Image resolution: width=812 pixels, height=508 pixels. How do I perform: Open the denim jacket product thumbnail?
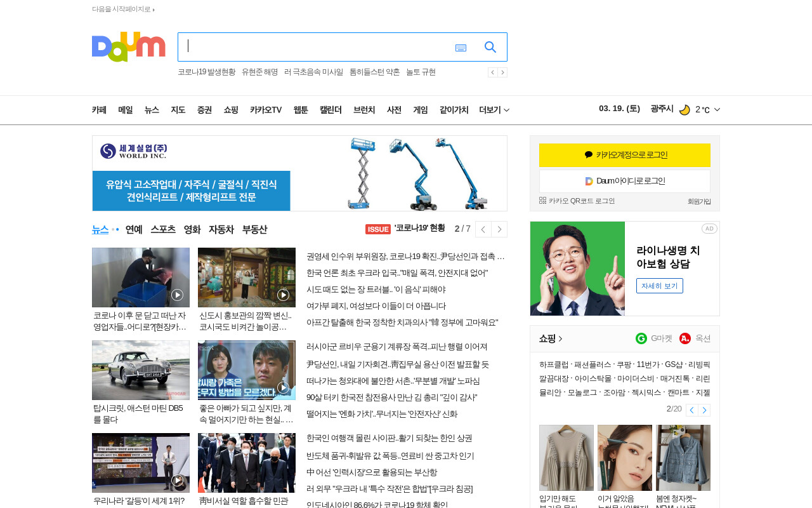[683, 458]
